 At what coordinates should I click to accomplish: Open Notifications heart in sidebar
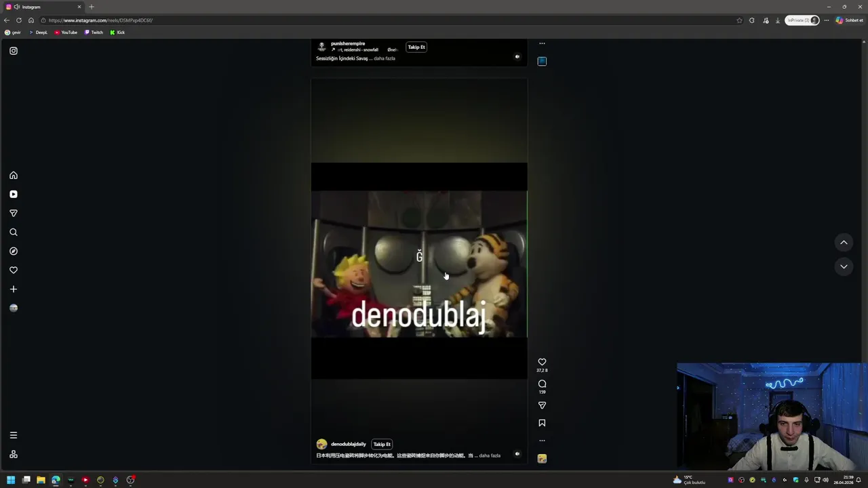(x=14, y=270)
